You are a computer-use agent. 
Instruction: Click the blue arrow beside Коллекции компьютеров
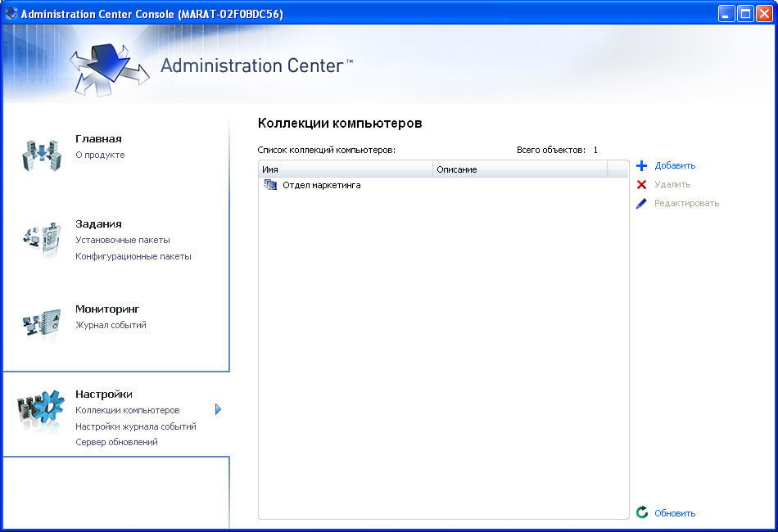click(x=218, y=409)
